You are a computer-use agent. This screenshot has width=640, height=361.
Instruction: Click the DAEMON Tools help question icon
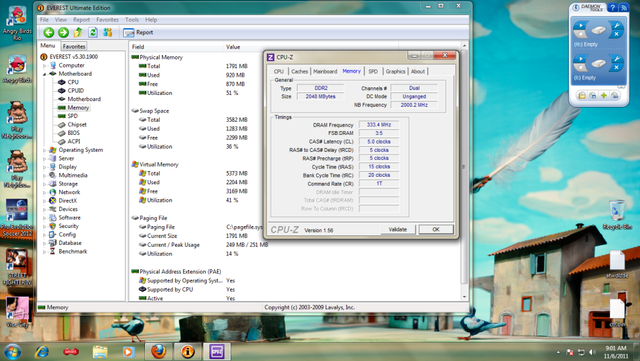point(612,7)
